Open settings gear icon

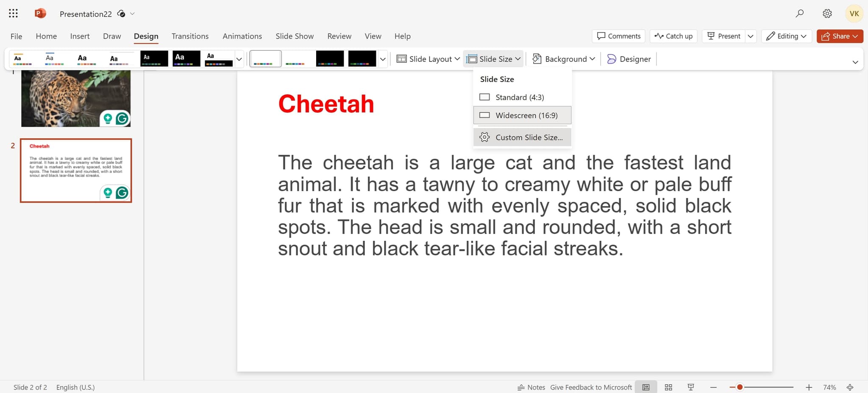click(x=827, y=14)
